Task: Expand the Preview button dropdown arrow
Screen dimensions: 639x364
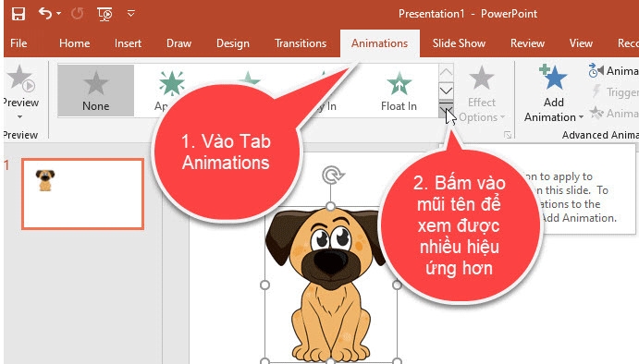Action: 19,116
